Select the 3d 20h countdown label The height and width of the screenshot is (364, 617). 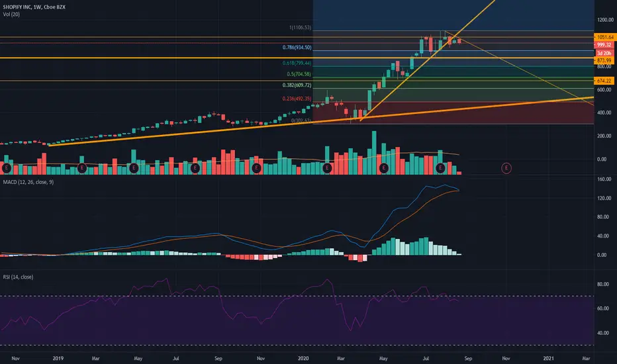click(x=605, y=53)
